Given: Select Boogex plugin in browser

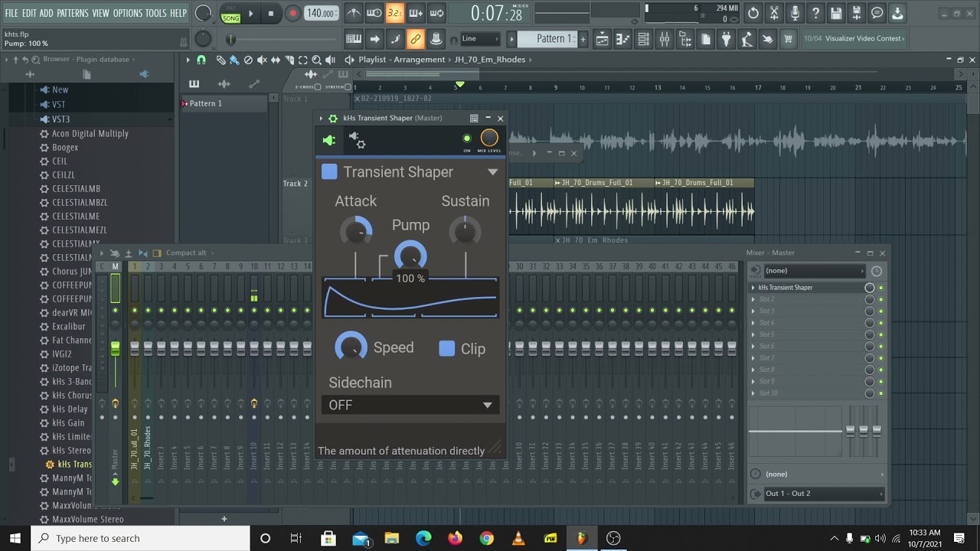Looking at the screenshot, I should click(x=65, y=147).
